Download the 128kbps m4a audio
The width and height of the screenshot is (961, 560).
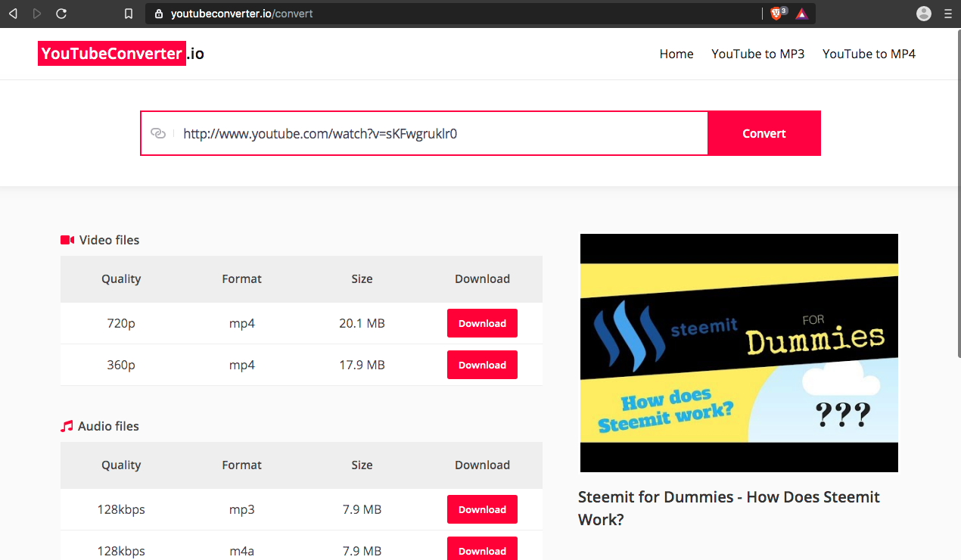(x=482, y=549)
